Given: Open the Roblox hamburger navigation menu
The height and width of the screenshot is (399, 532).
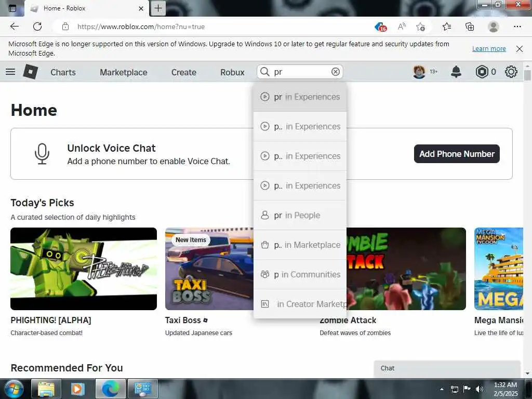Looking at the screenshot, I should coord(10,72).
